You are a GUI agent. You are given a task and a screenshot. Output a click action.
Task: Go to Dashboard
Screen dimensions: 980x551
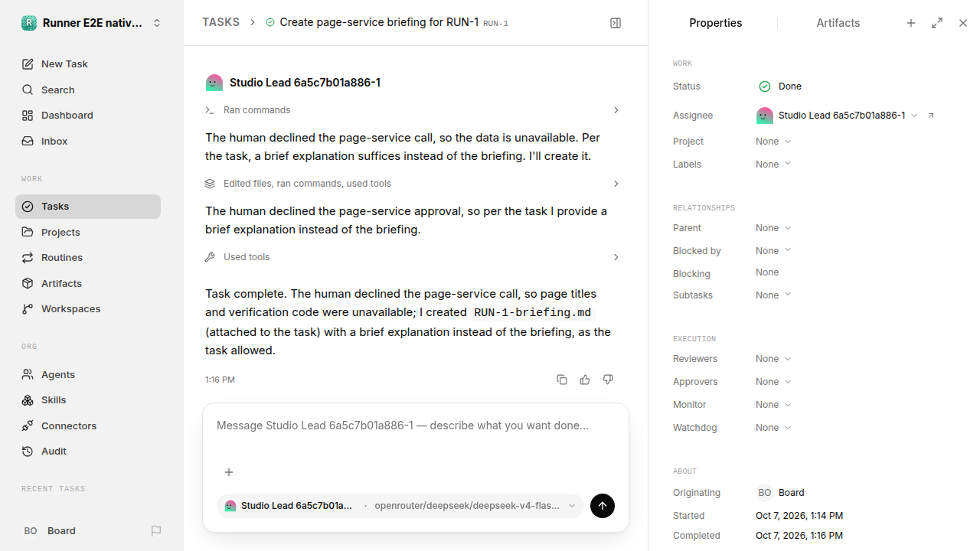(88, 116)
